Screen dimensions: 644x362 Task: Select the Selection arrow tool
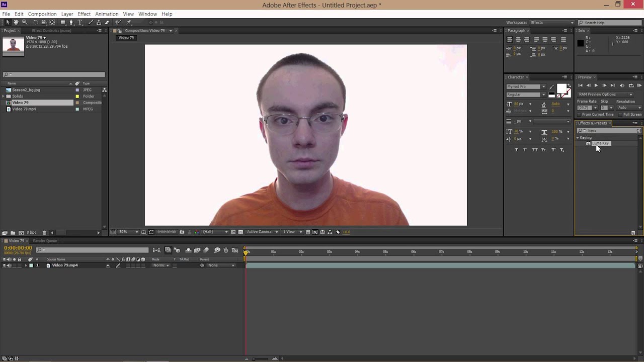click(x=8, y=22)
